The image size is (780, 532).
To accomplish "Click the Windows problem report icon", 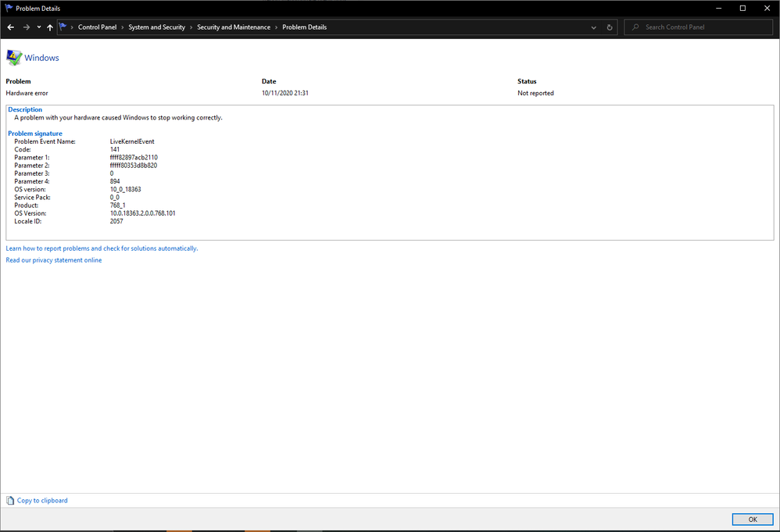I will (x=14, y=58).
